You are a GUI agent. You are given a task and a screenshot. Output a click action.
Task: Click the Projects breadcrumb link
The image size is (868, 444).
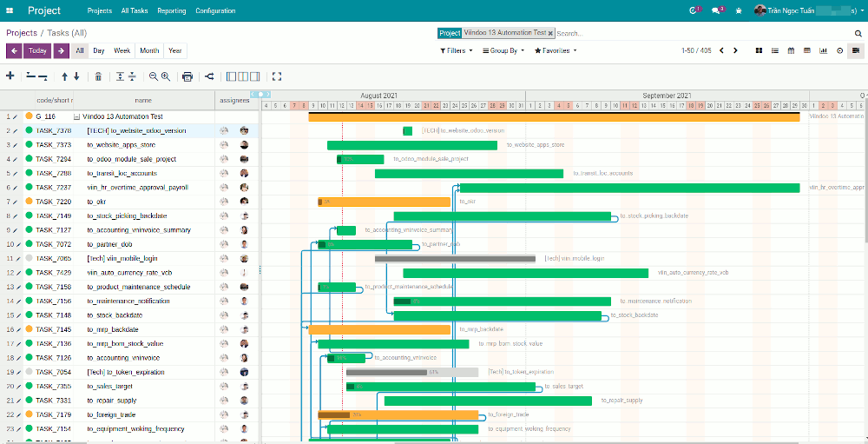tap(22, 33)
